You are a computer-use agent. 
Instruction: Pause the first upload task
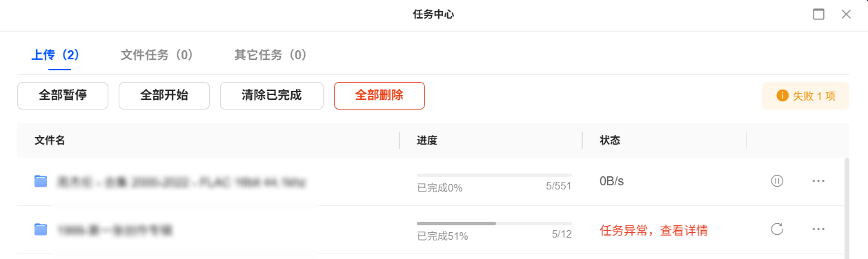pos(777,181)
